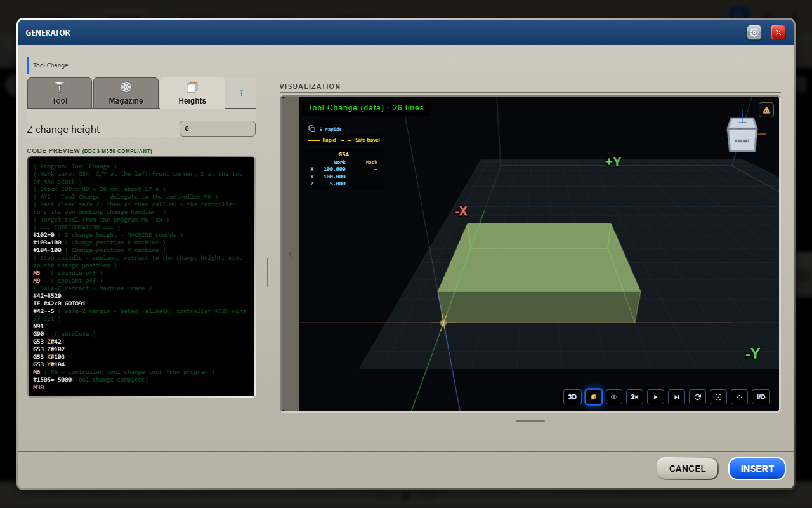This screenshot has height=508, width=812.
Task: Click the G54 coordinate header
Action: pyautogui.click(x=343, y=154)
